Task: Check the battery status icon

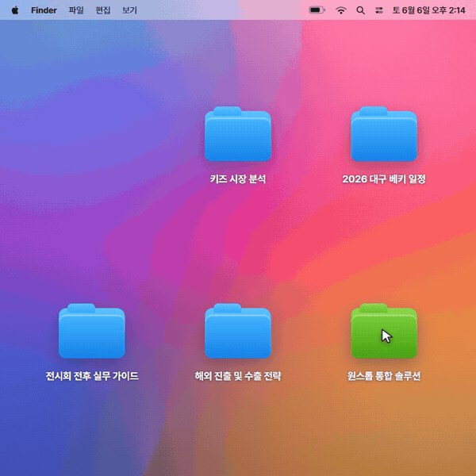Action: tap(317, 10)
